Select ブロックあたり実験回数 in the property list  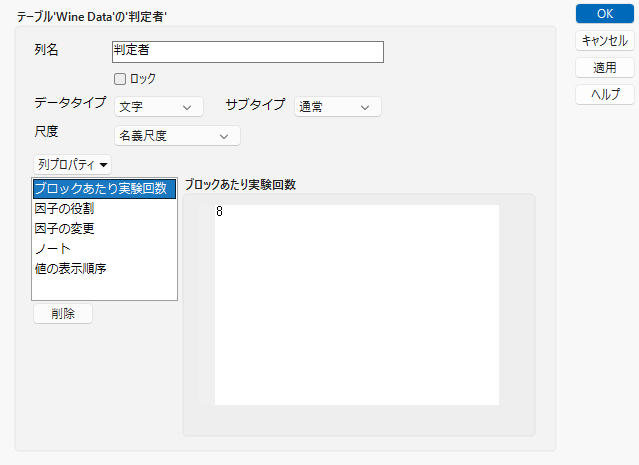pyautogui.click(x=104, y=189)
